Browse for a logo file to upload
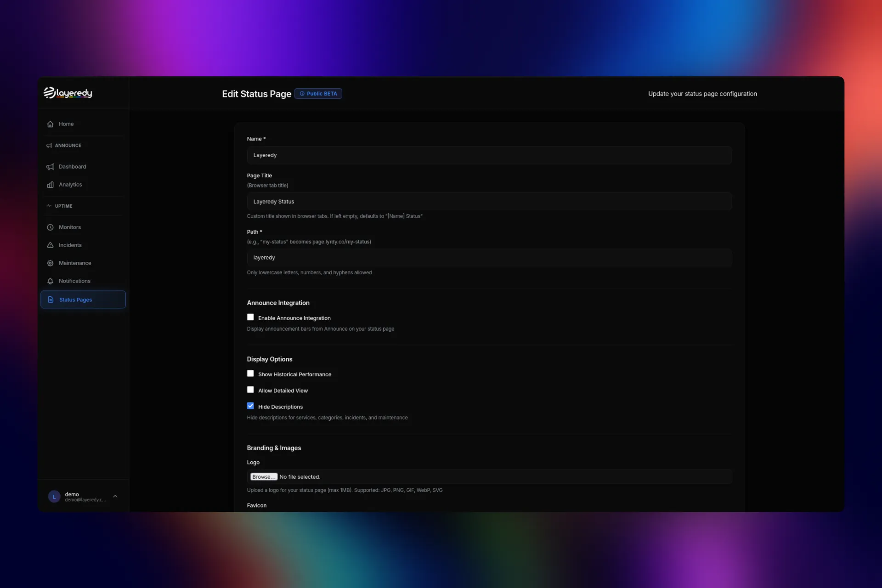Screen dimensions: 882x588 (263, 476)
